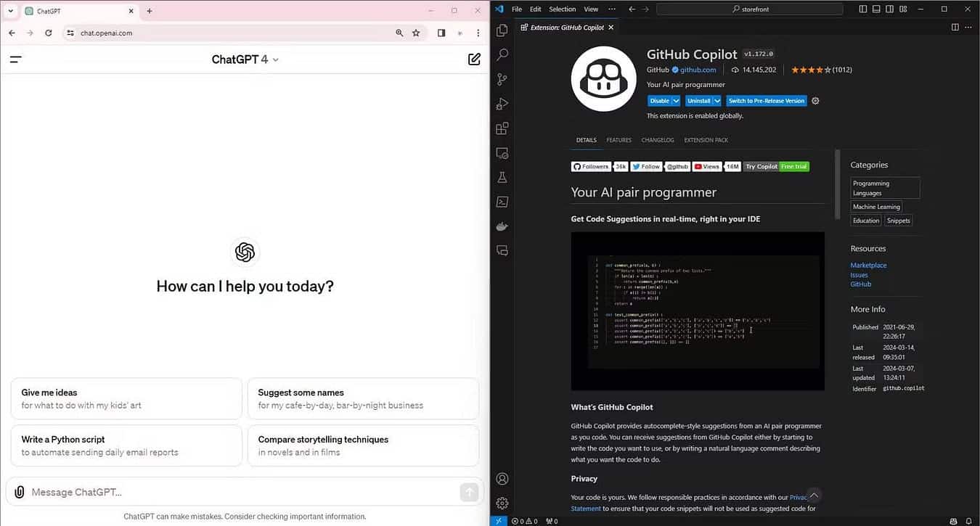
Task: Open VS Code settings gear in sidebar
Action: tap(502, 502)
